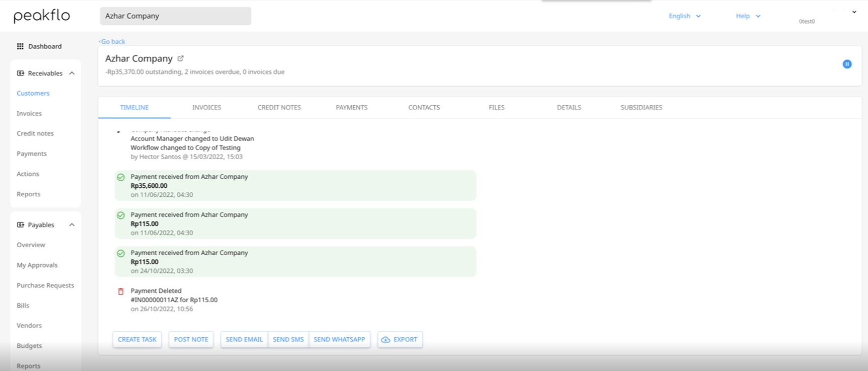Click the Dashboard grid icon
The height and width of the screenshot is (371, 868).
tap(20, 46)
